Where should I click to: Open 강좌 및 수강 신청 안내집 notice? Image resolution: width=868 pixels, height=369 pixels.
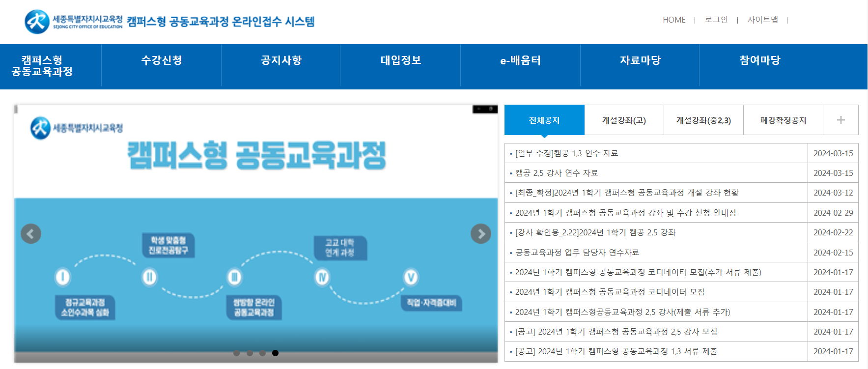point(625,213)
